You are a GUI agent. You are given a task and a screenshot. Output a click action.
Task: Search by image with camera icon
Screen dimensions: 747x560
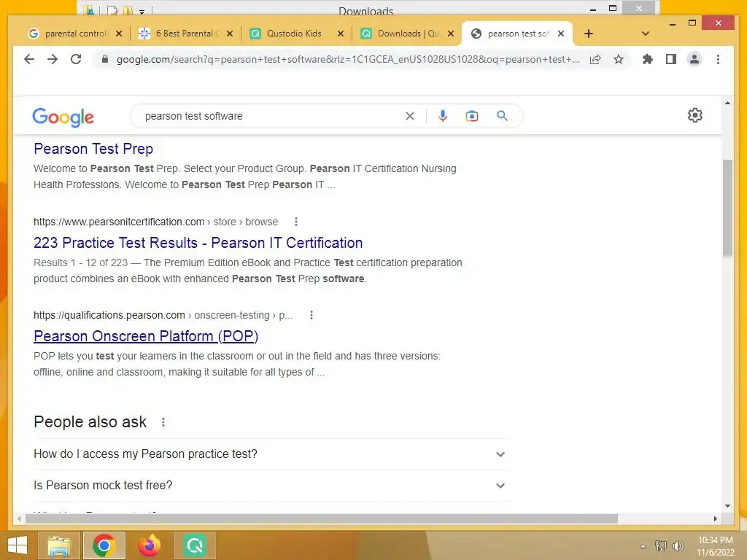pos(472,116)
